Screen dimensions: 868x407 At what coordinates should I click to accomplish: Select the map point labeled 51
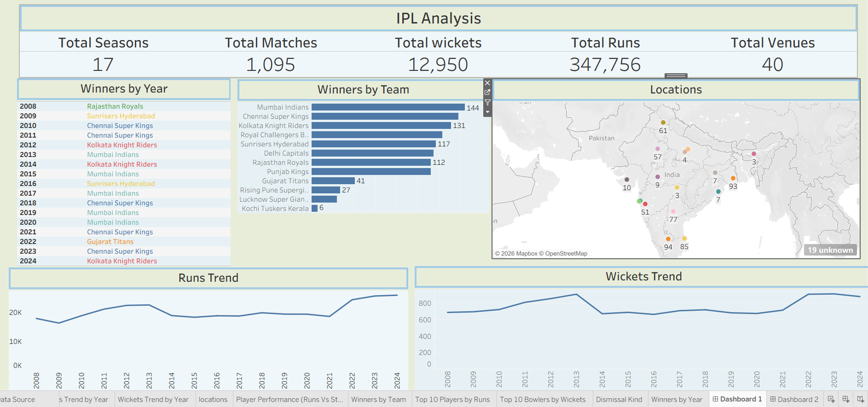(x=645, y=204)
